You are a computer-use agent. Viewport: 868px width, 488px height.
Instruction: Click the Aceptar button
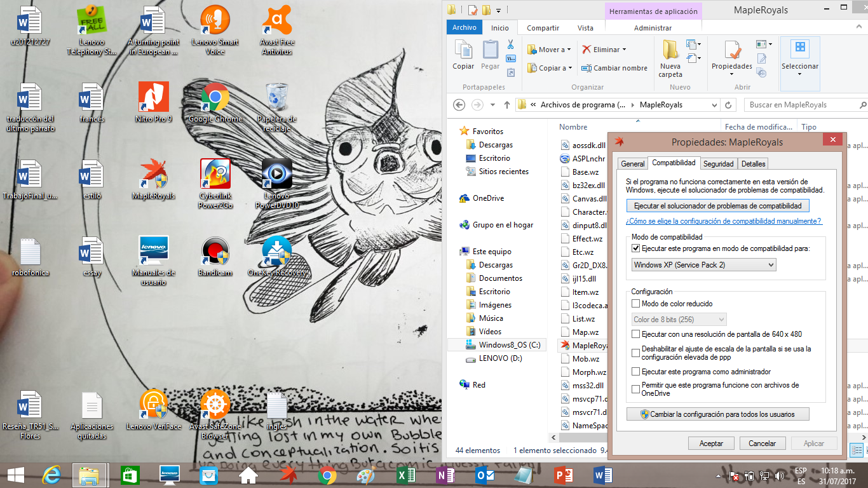tap(711, 444)
